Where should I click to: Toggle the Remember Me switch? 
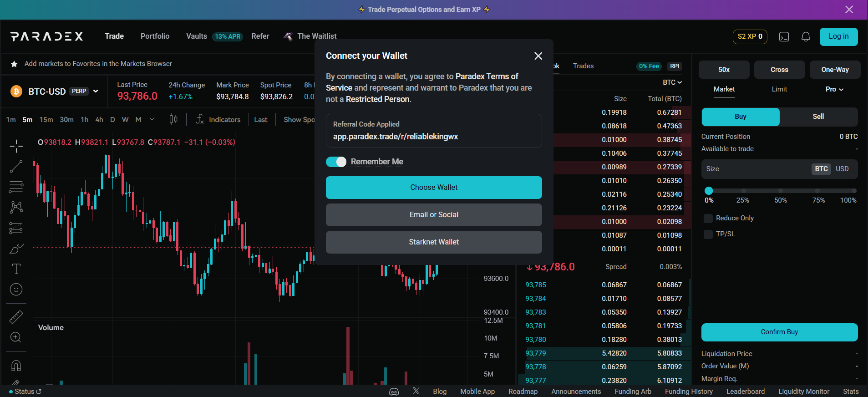coord(336,162)
